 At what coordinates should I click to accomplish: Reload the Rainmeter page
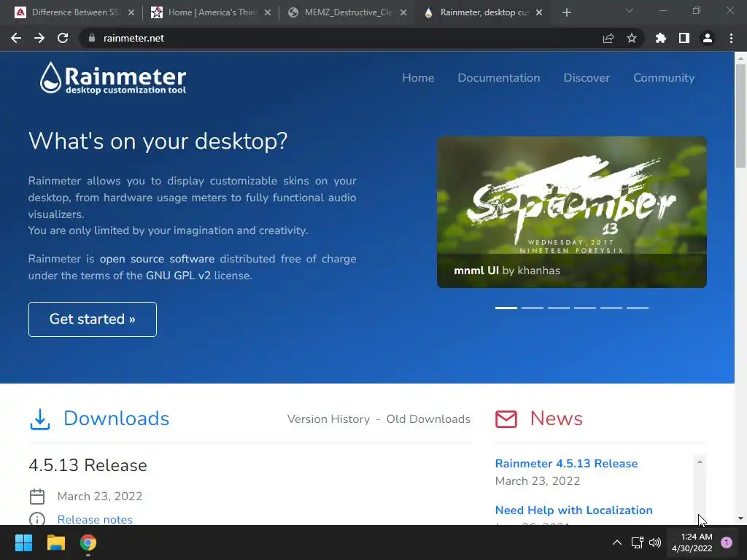[x=63, y=38]
